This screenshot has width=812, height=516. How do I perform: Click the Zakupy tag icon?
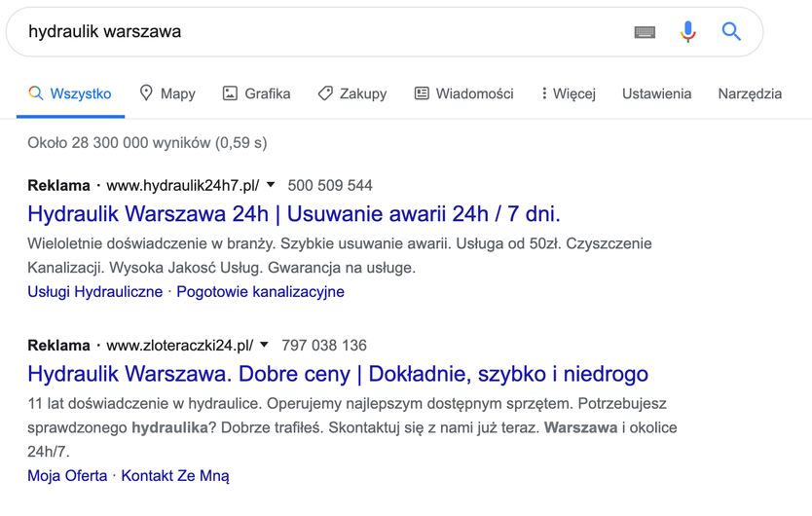click(325, 93)
